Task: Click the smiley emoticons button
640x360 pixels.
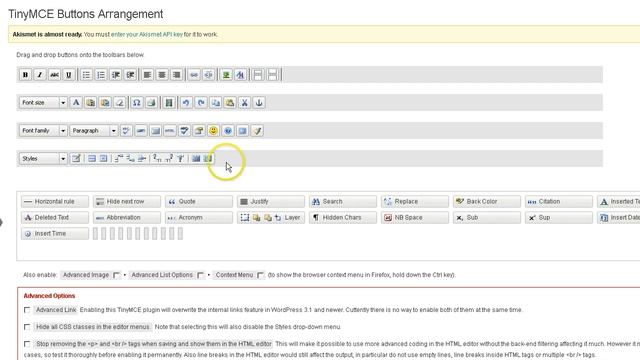Action: (213, 131)
